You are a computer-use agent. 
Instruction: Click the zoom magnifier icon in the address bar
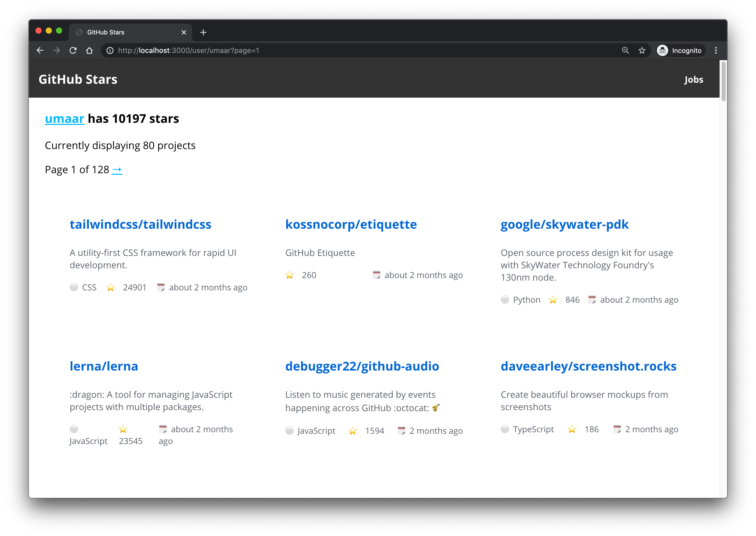[625, 51]
